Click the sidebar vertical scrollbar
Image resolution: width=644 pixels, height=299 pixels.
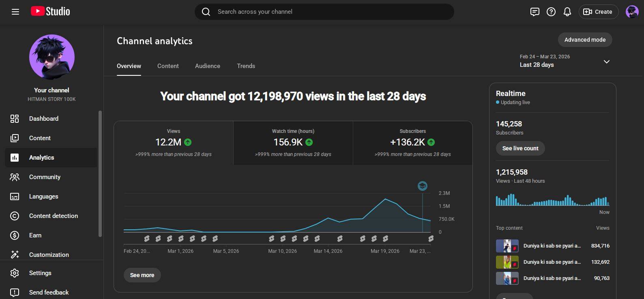[x=100, y=174]
